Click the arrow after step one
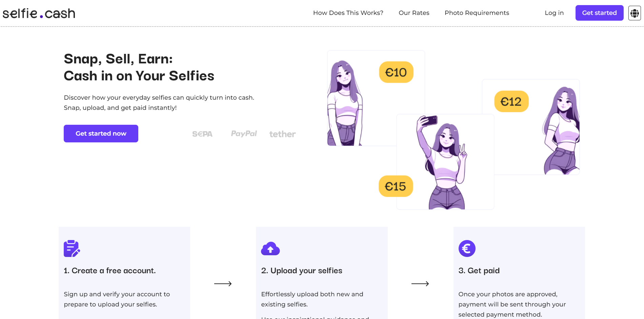Viewport: 644px width, 319px height. (223, 284)
